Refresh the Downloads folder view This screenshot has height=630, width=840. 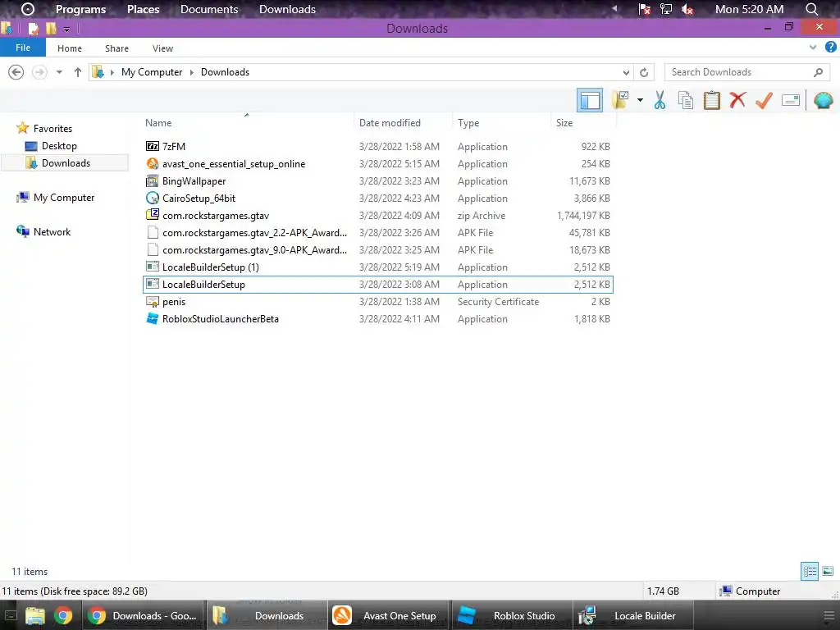[x=644, y=72]
